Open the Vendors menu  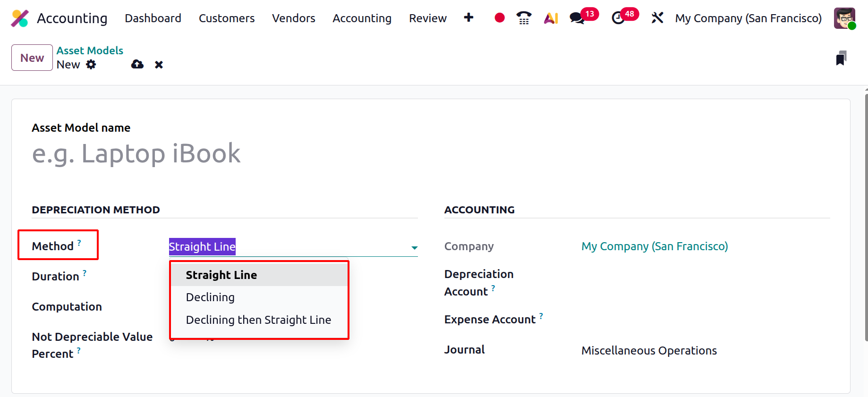coord(293,18)
